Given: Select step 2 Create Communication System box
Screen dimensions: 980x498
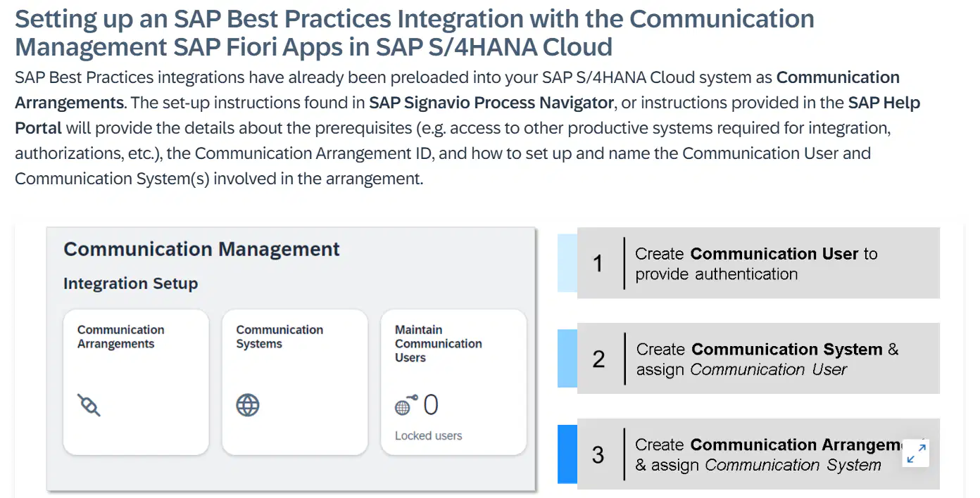Looking at the screenshot, I should (x=758, y=358).
